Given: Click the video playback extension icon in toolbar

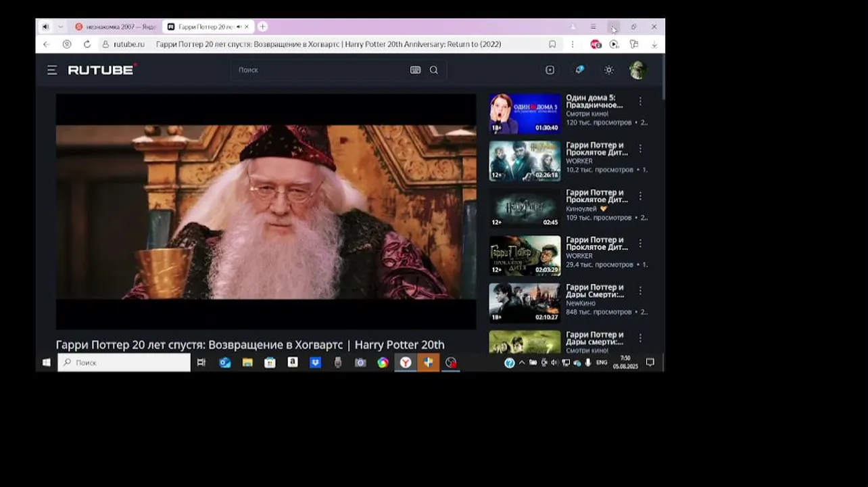Looking at the screenshot, I should (x=614, y=44).
